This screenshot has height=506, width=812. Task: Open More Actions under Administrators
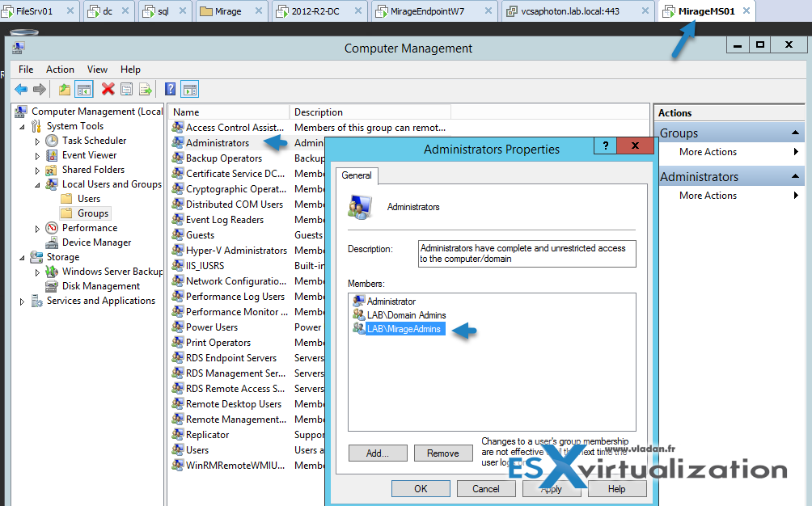coord(708,195)
